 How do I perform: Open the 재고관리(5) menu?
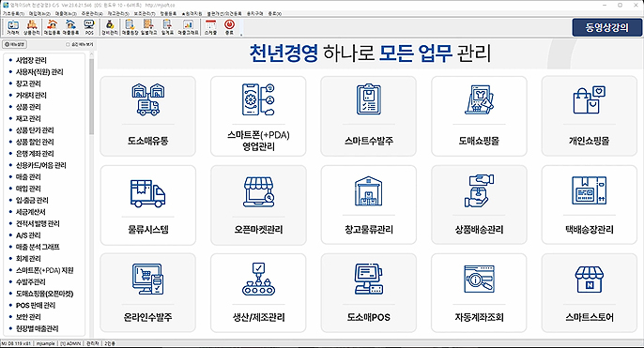coord(118,13)
